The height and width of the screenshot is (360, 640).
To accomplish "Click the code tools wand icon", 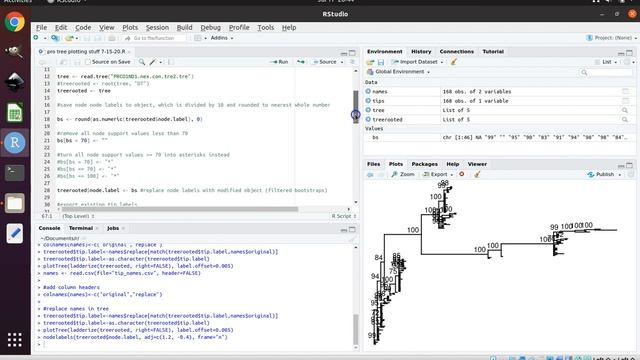I will (153, 62).
